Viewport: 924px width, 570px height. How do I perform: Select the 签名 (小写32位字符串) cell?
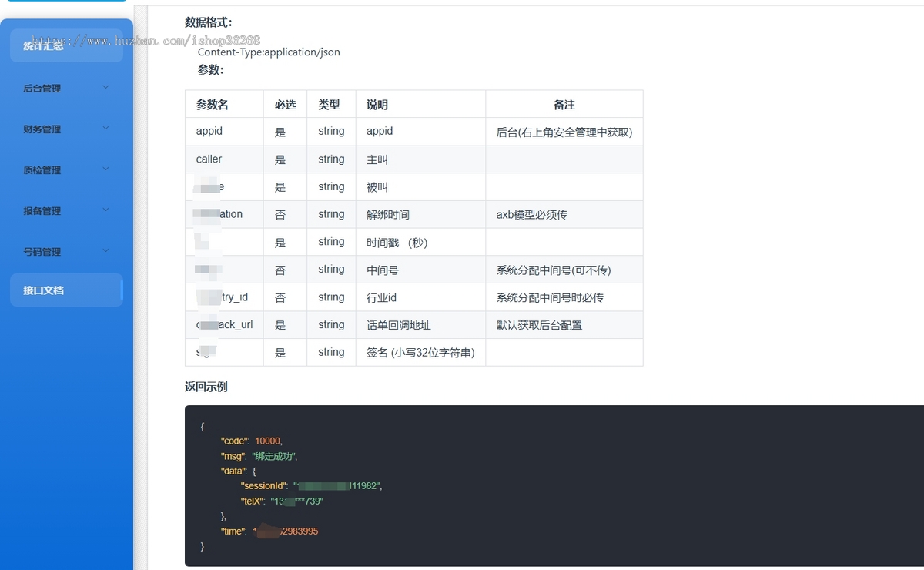pos(420,353)
